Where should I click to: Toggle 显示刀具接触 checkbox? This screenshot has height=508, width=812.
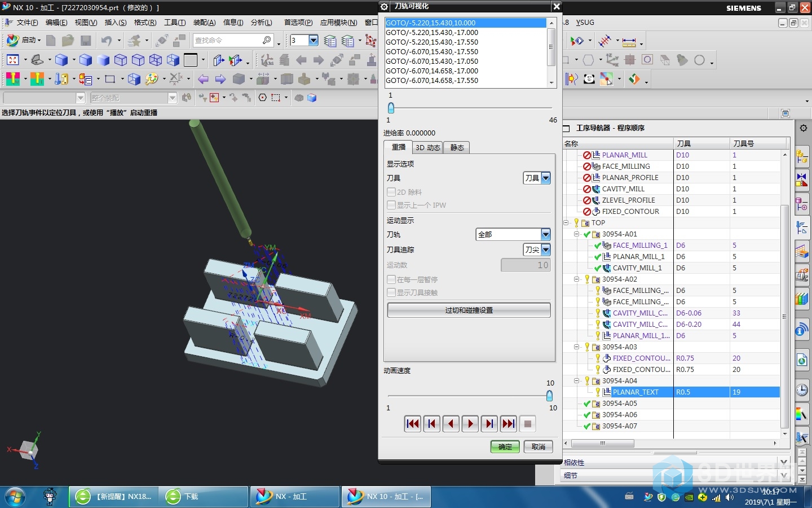coord(391,292)
